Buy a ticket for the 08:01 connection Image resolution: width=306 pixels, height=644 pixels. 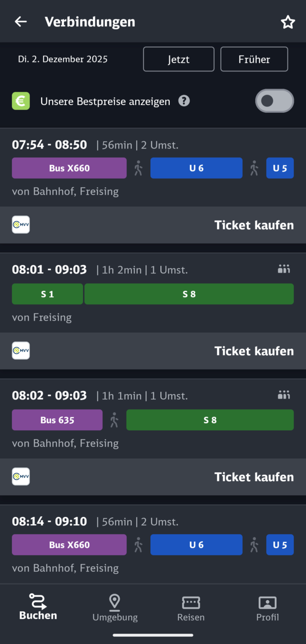pyautogui.click(x=254, y=351)
